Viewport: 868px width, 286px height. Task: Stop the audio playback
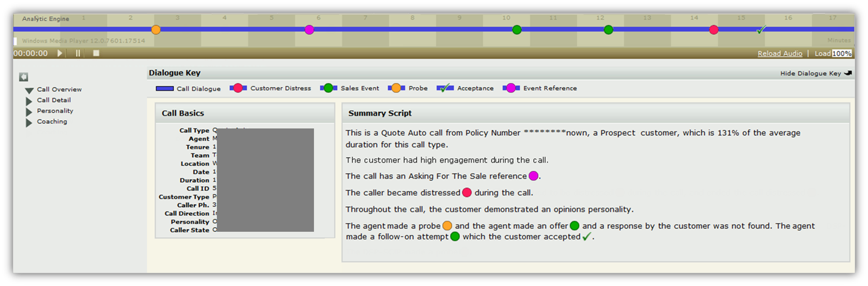96,53
